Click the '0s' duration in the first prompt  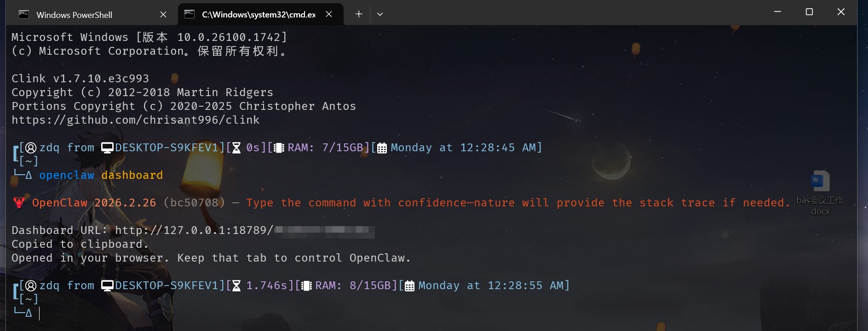253,148
